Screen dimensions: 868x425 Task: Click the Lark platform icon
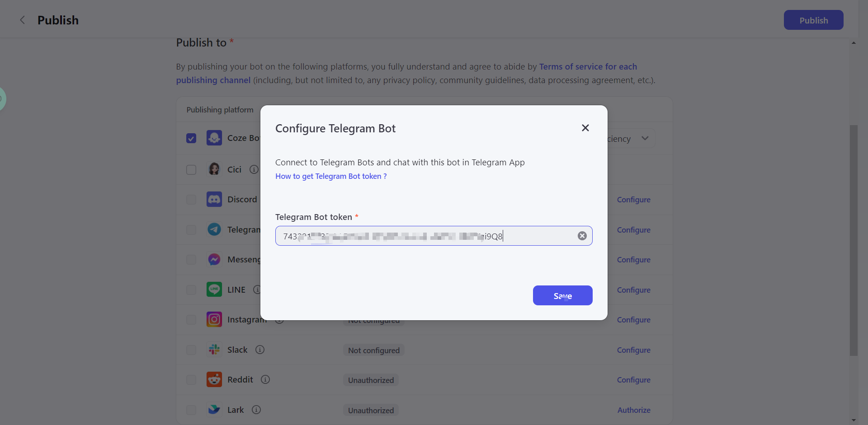click(x=214, y=410)
